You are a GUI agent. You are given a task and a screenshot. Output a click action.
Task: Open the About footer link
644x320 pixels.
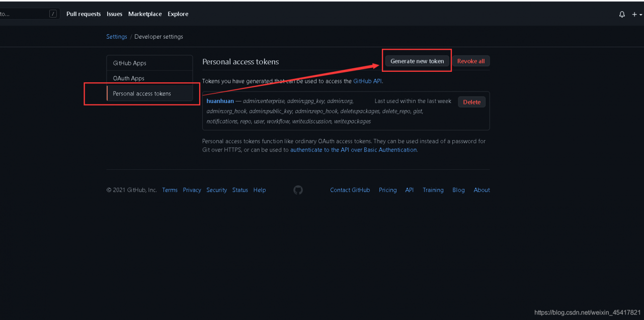pos(481,190)
